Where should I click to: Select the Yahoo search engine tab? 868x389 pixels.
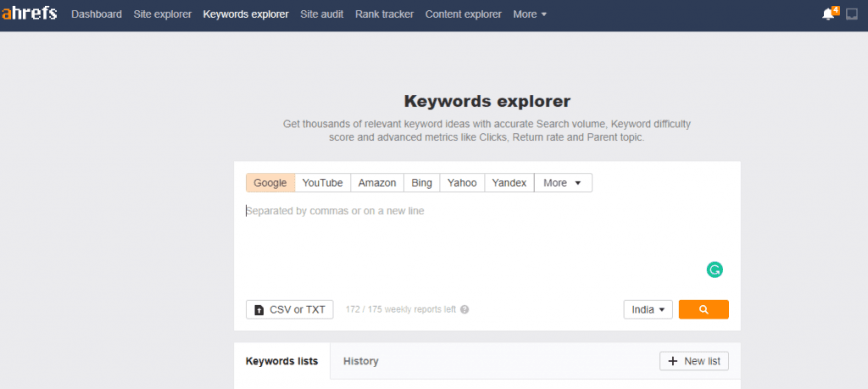462,182
